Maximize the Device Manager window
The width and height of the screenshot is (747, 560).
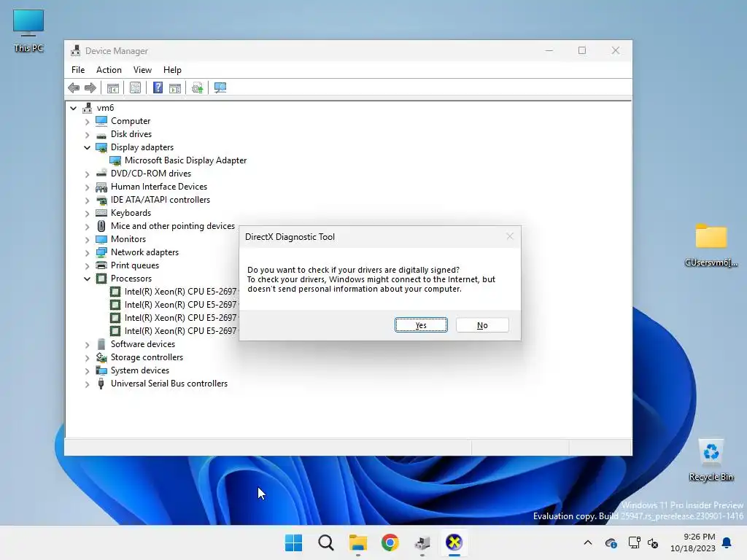coord(581,50)
